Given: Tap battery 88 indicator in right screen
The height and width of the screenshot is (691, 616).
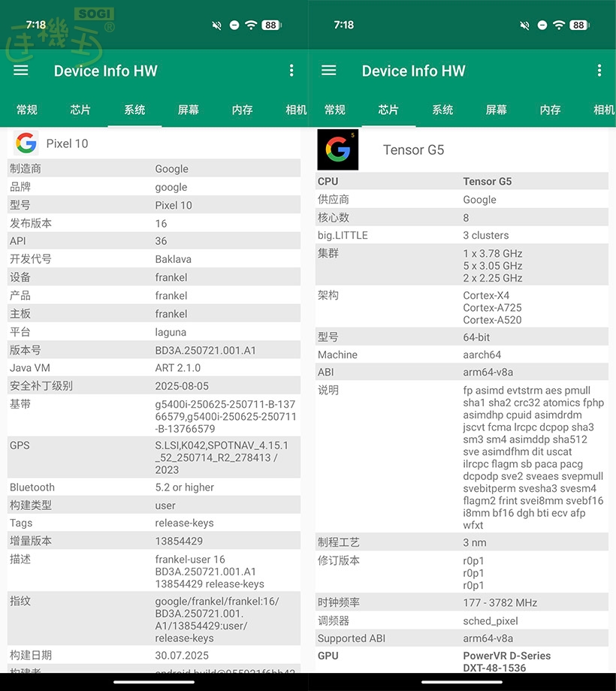Looking at the screenshot, I should pos(579,25).
